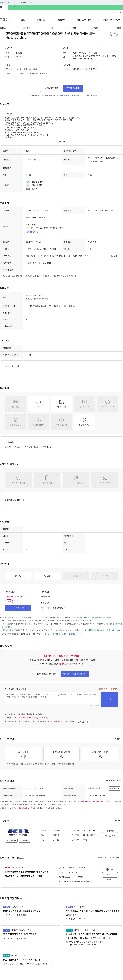The image size is (123, 980).
Task: Open other posting 용인시 기흥구 안전관리자 구인
Action: coord(27,874)
